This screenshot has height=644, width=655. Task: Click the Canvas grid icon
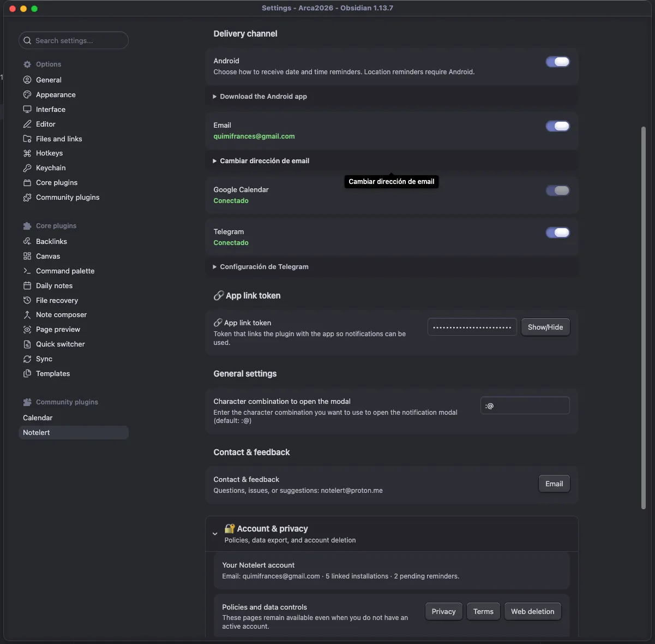(27, 256)
